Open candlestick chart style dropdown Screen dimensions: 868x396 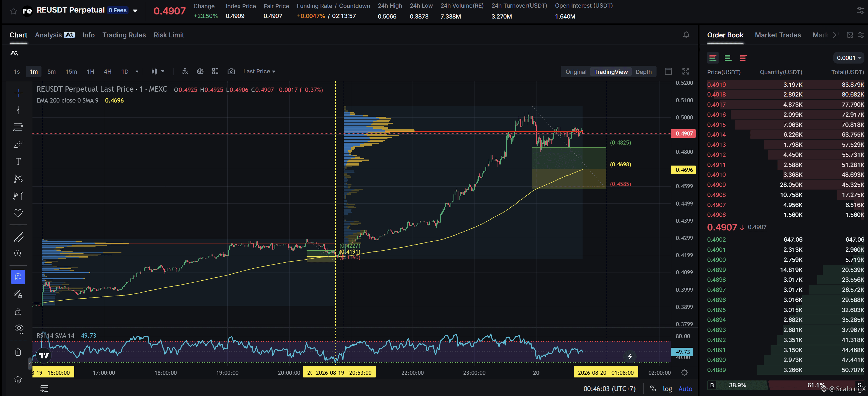158,71
